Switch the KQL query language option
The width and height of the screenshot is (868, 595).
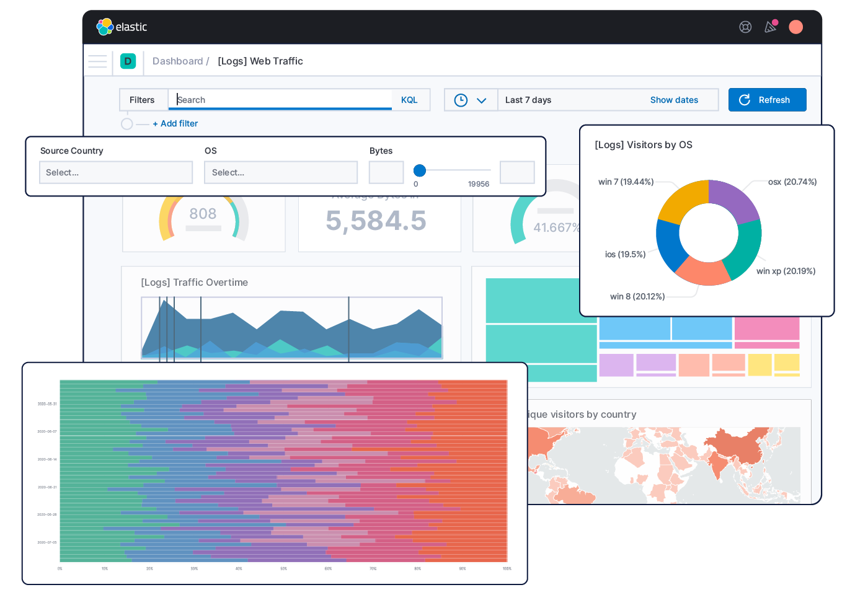pyautogui.click(x=409, y=100)
